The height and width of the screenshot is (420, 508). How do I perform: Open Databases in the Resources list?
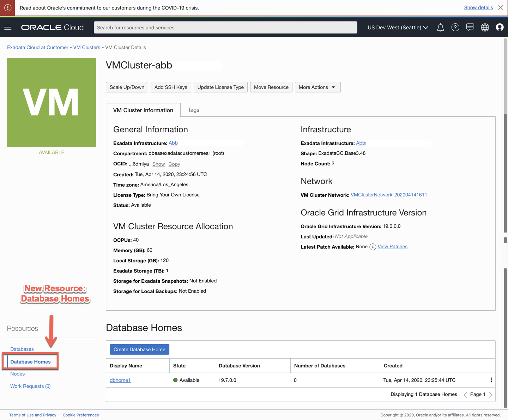(x=22, y=349)
